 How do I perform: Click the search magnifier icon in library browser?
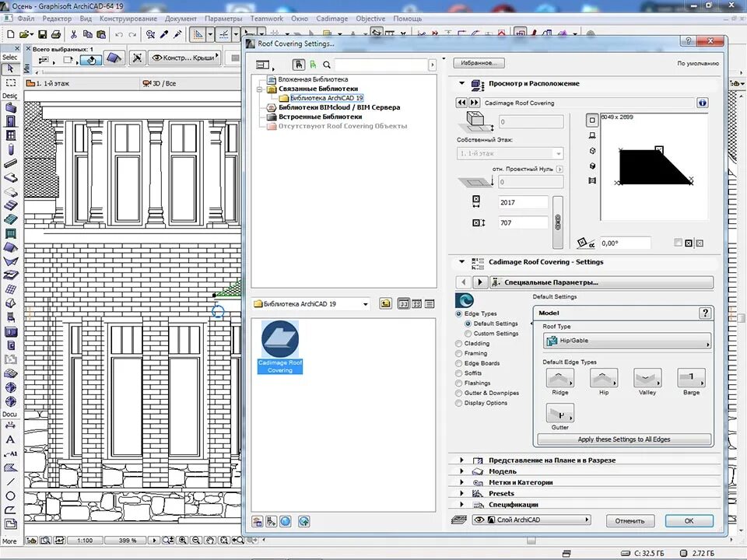click(x=327, y=65)
